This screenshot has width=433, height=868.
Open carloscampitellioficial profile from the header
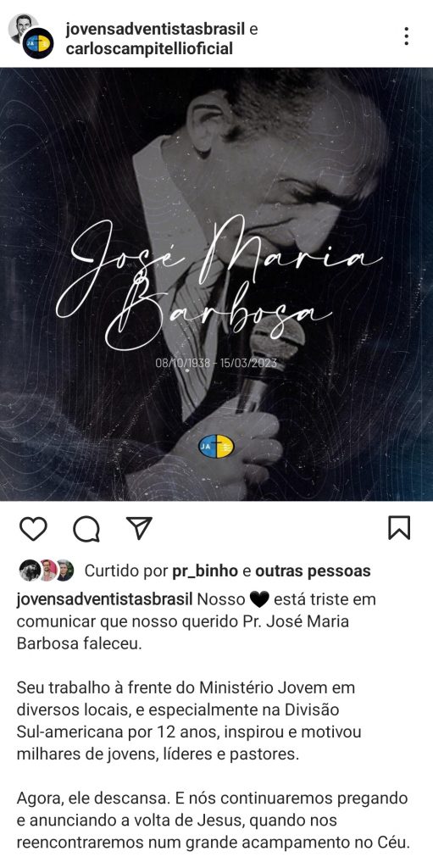click(149, 49)
